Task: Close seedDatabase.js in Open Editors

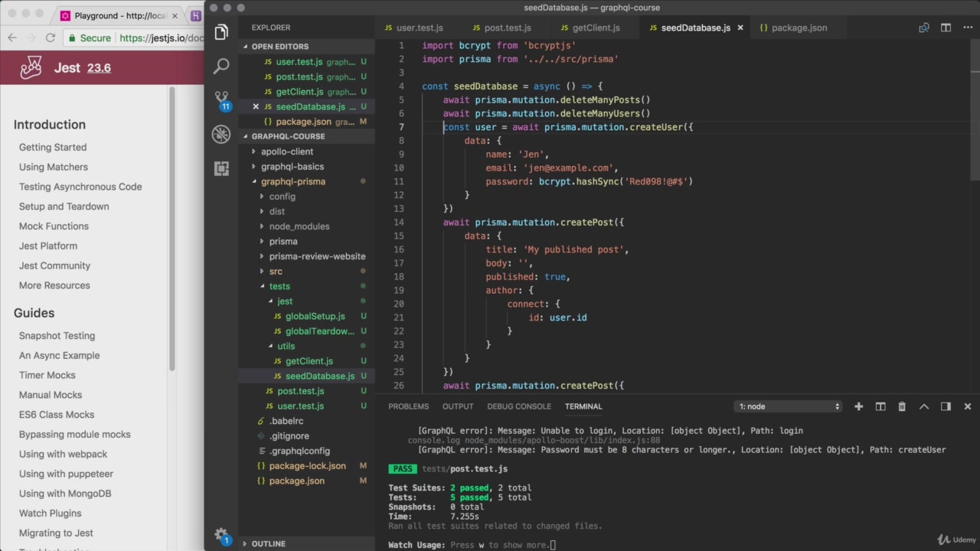Action: click(x=256, y=106)
